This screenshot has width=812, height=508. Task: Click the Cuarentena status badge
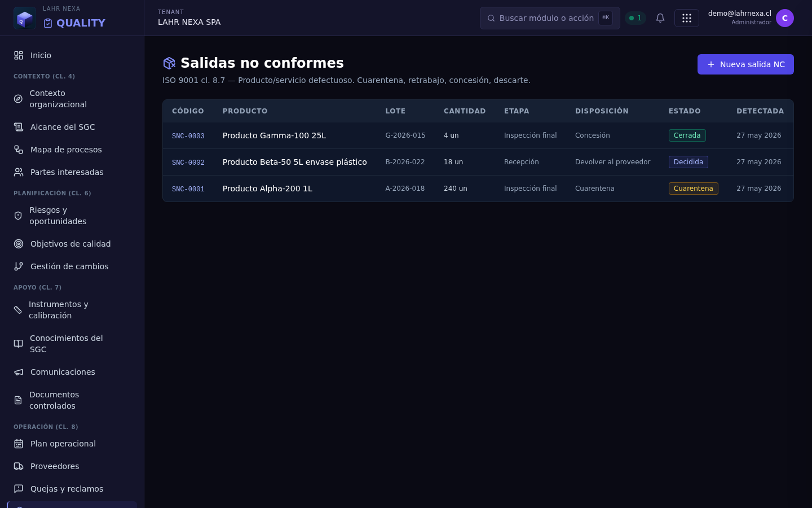[x=693, y=189]
